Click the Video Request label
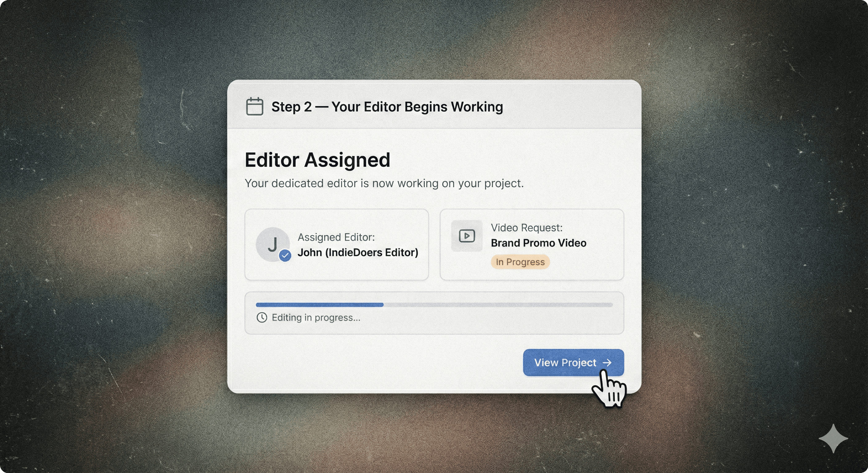This screenshot has height=473, width=868. coord(527,228)
